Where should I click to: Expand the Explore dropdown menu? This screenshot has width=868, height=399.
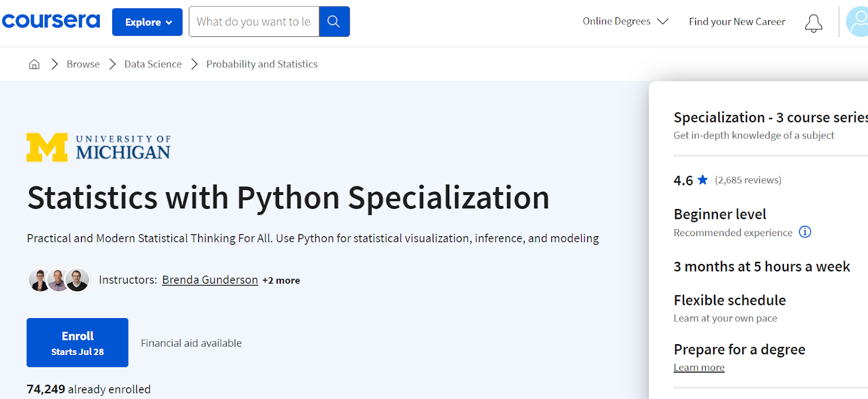tap(148, 22)
